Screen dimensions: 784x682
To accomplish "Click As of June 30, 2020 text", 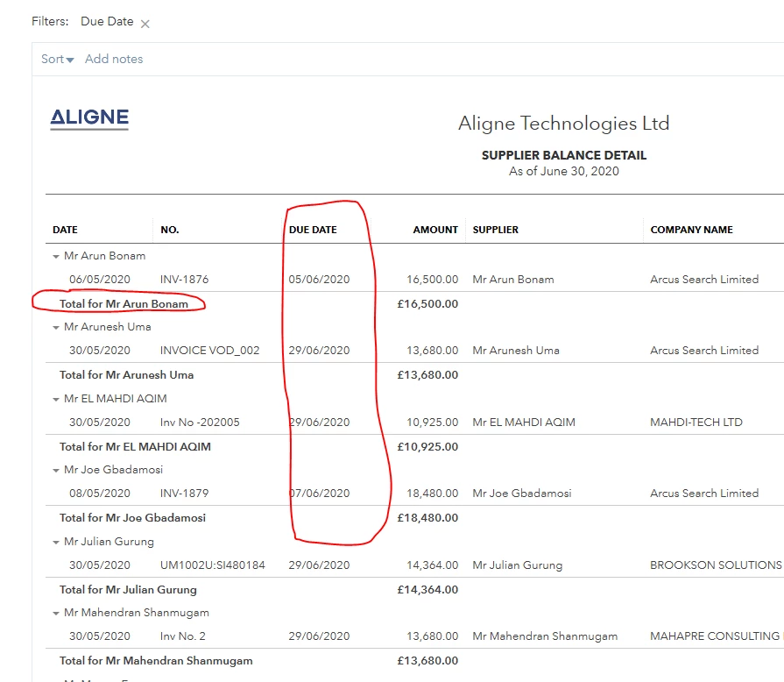I will pos(564,171).
